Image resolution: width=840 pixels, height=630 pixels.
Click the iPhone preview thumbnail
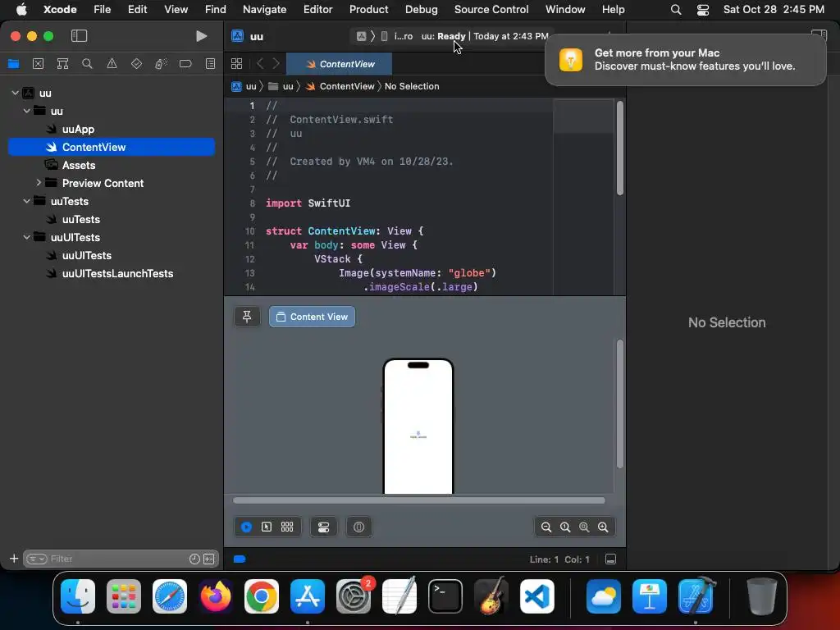coord(418,426)
